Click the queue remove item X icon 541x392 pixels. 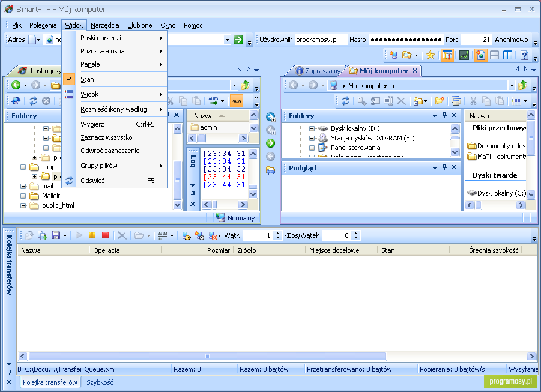(x=122, y=235)
